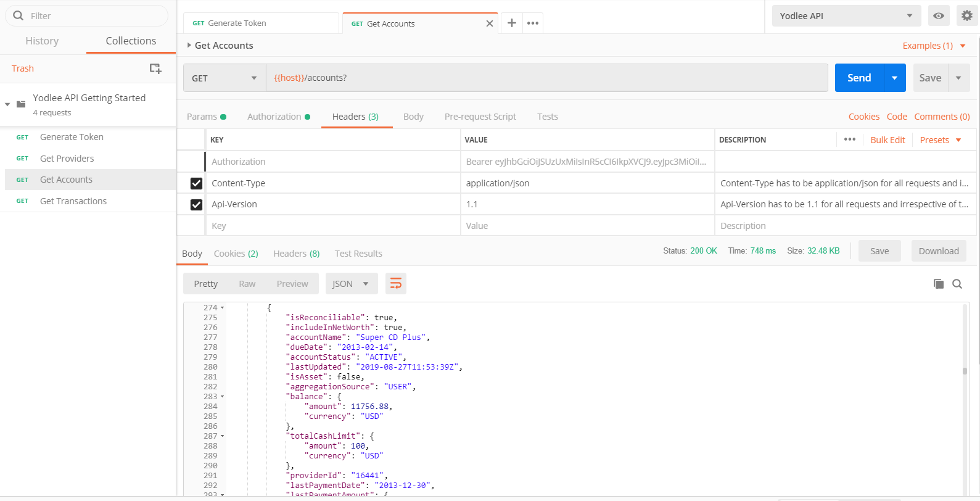The height and width of the screenshot is (501, 980).
Task: Click the empty header Key field
Action: click(x=333, y=226)
